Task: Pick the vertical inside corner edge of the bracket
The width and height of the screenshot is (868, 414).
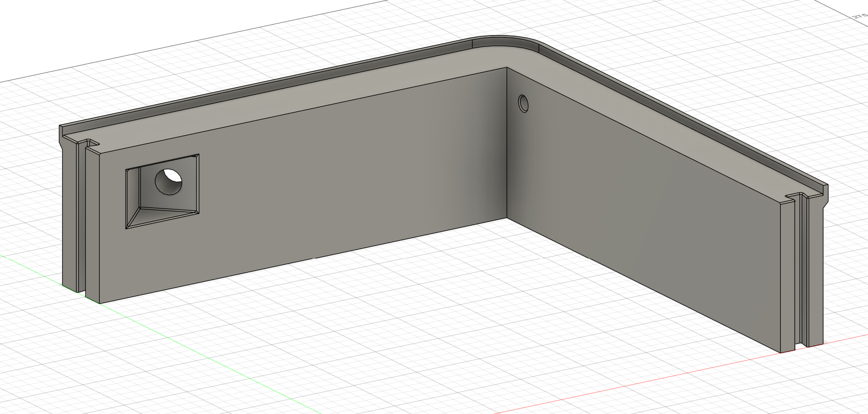Action: 507,143
